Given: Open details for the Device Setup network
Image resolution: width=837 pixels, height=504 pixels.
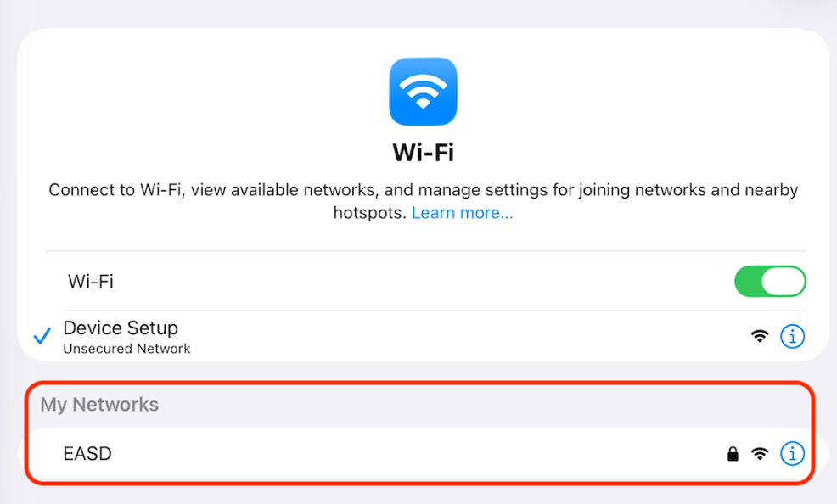Looking at the screenshot, I should 792,336.
